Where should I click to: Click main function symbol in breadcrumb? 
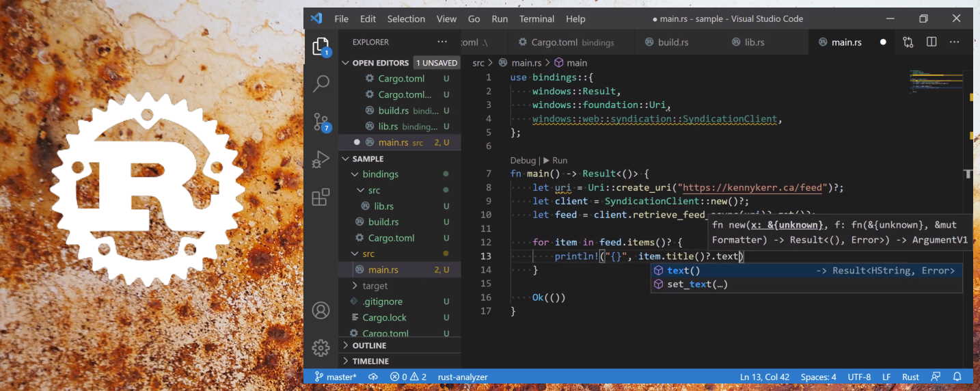[x=570, y=62]
